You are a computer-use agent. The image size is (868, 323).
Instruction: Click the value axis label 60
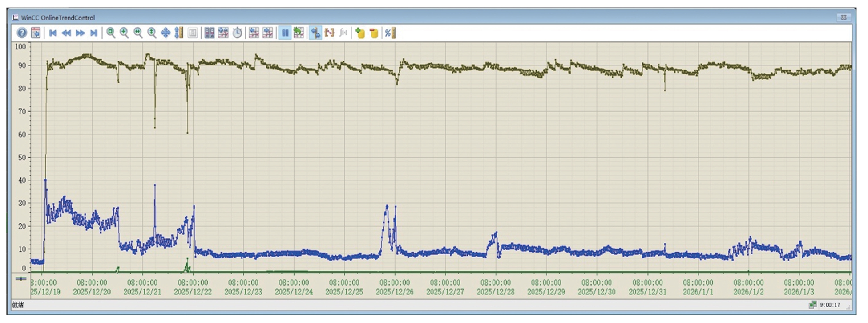[22, 134]
